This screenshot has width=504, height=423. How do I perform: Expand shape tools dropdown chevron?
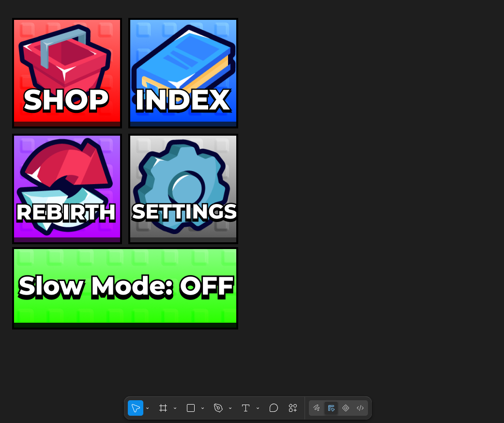pyautogui.click(x=202, y=408)
